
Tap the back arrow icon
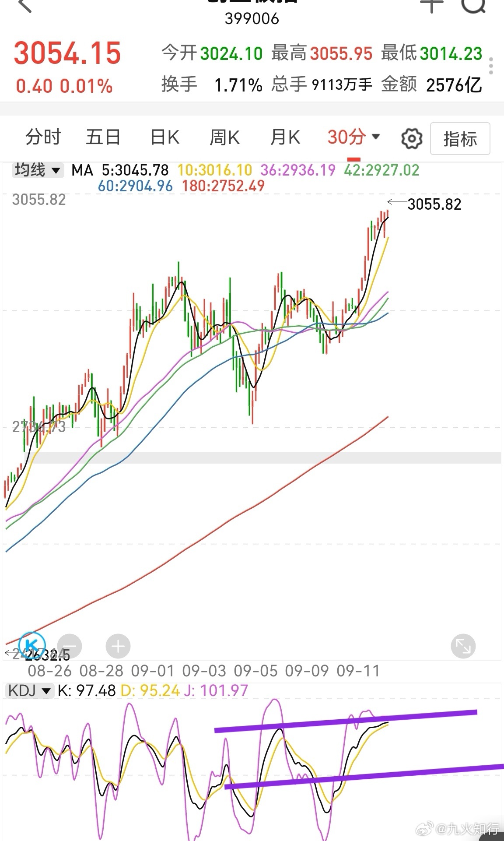click(25, 5)
